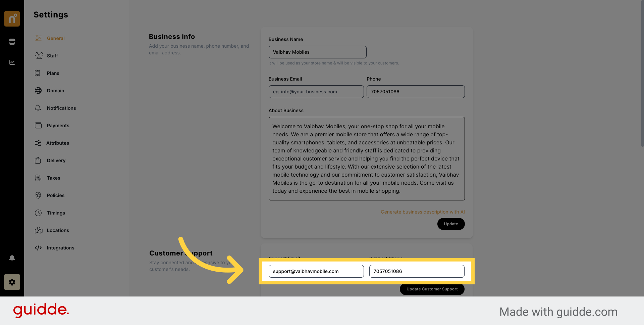Click the Delivery bag icon
The image size is (644, 325).
click(38, 160)
